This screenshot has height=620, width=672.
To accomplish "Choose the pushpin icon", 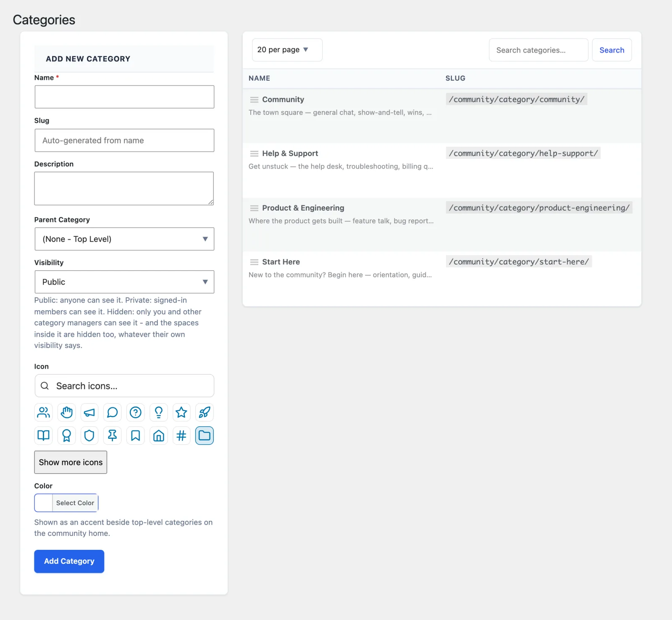I will coord(112,435).
